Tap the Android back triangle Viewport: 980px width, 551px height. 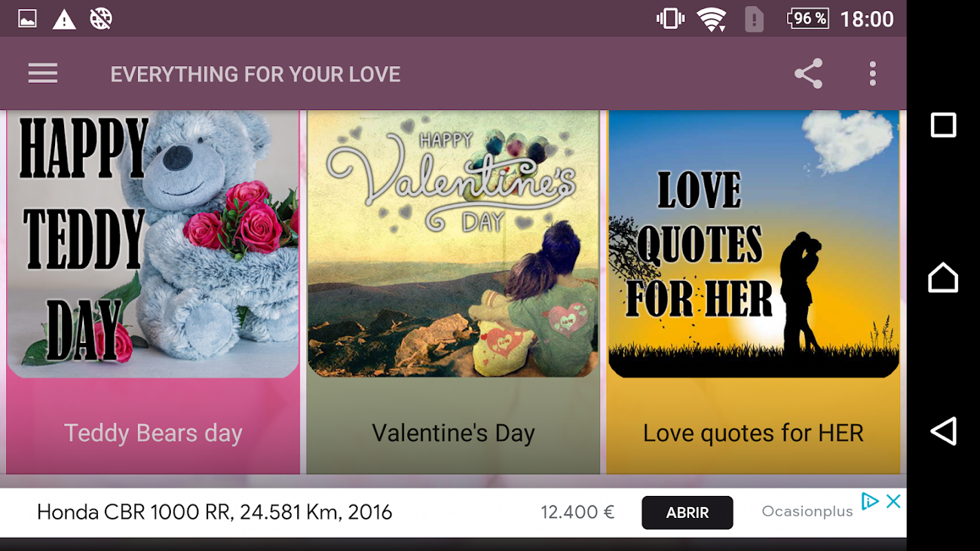tap(943, 431)
